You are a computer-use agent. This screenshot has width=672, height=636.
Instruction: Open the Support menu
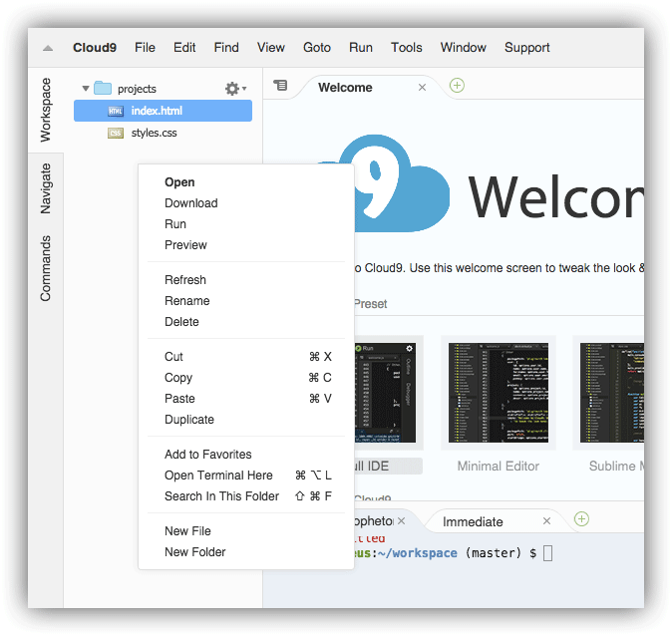(x=526, y=48)
